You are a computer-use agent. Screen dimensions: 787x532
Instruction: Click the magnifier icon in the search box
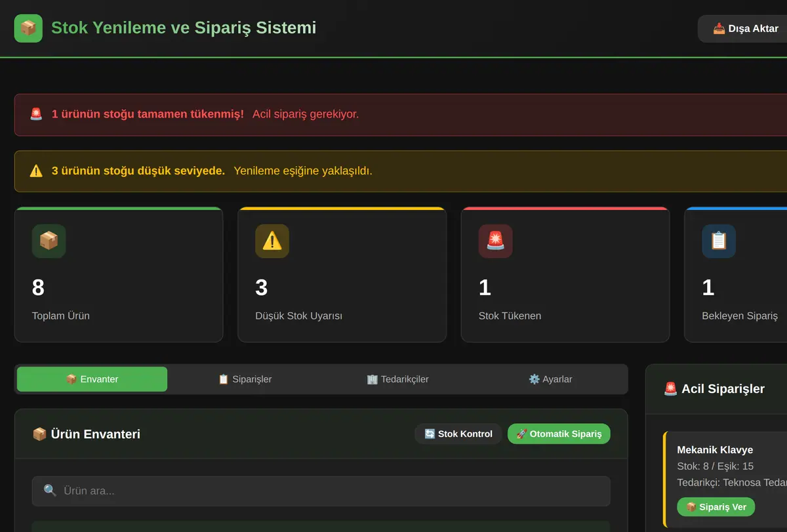(50, 491)
